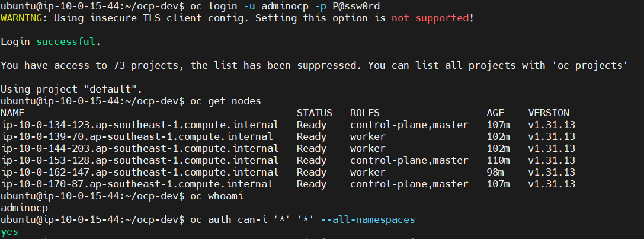Click the VERSION column header
The height and width of the screenshot is (239, 644).
pyautogui.click(x=549, y=113)
